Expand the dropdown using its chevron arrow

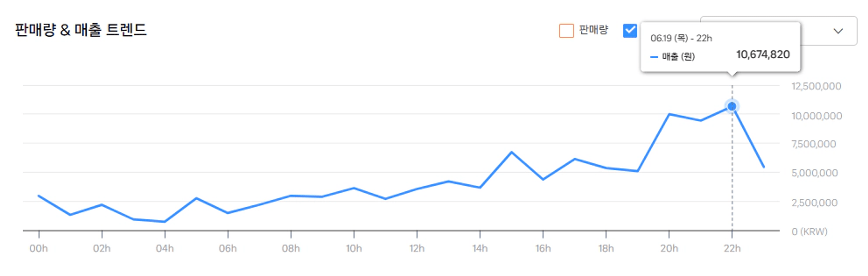(838, 31)
